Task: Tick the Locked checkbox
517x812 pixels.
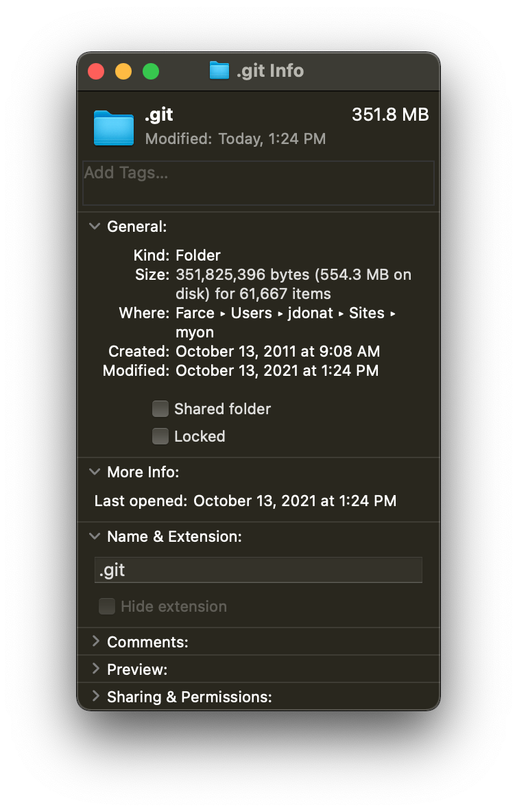Action: point(160,437)
